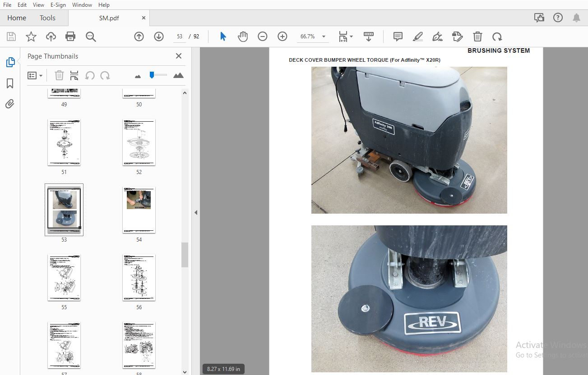Click the upload to cloud icon
Image resolution: width=588 pixels, height=375 pixels.
(x=51, y=37)
